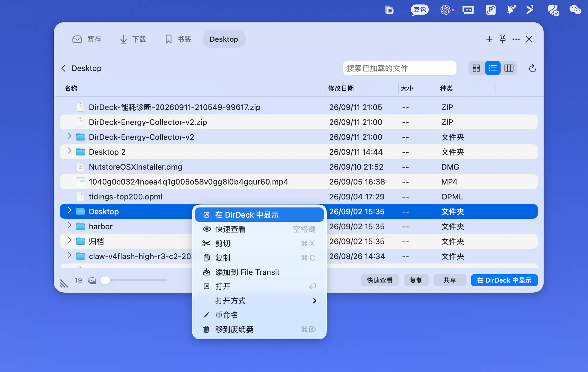Screen dimensions: 588x372
Task: Select DirDeck-Energy-Collector-v2.zip file
Action: [299, 122]
